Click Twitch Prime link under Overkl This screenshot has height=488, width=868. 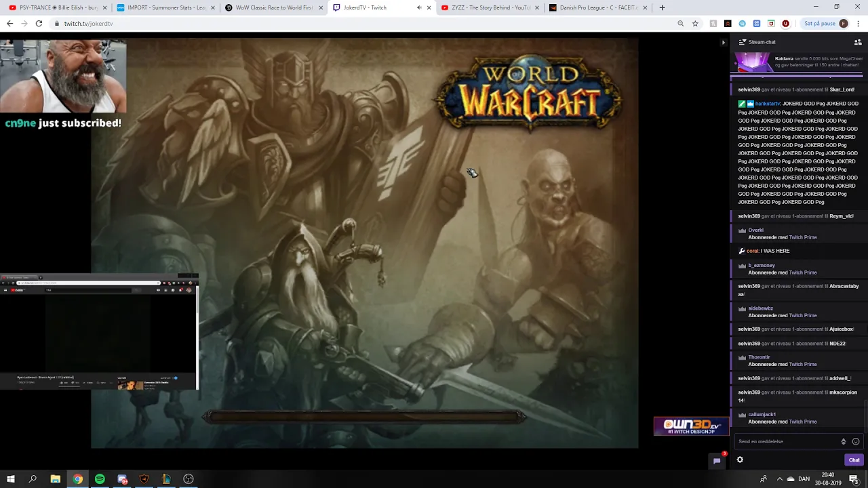click(802, 237)
